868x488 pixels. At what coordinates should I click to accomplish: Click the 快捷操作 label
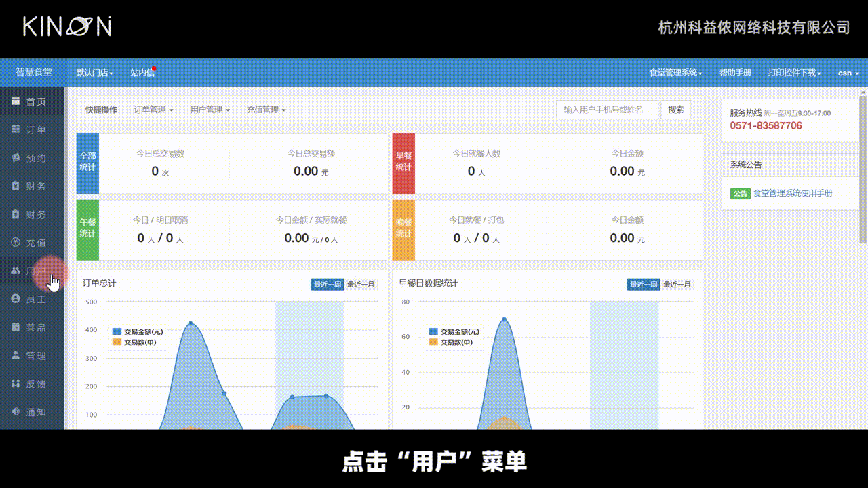tap(101, 110)
